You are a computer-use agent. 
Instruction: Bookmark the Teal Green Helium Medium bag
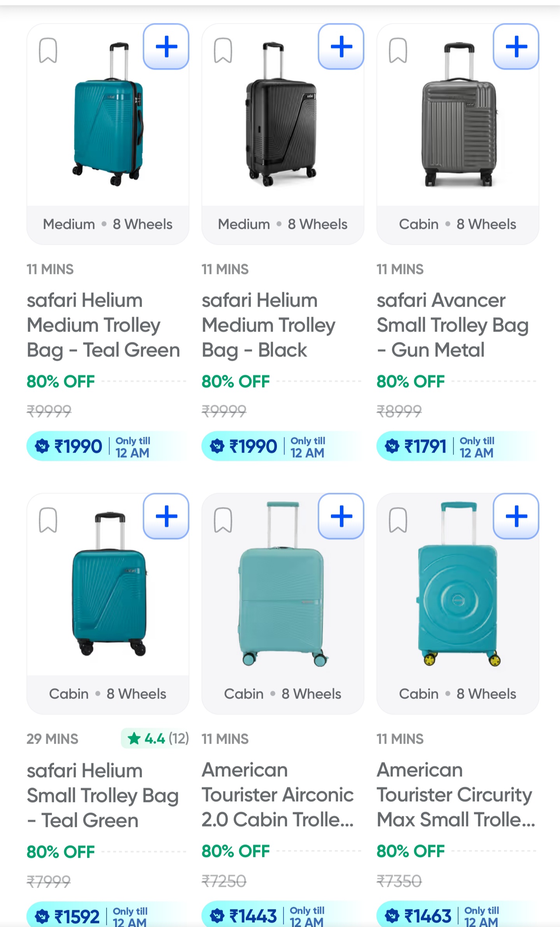pos(48,51)
